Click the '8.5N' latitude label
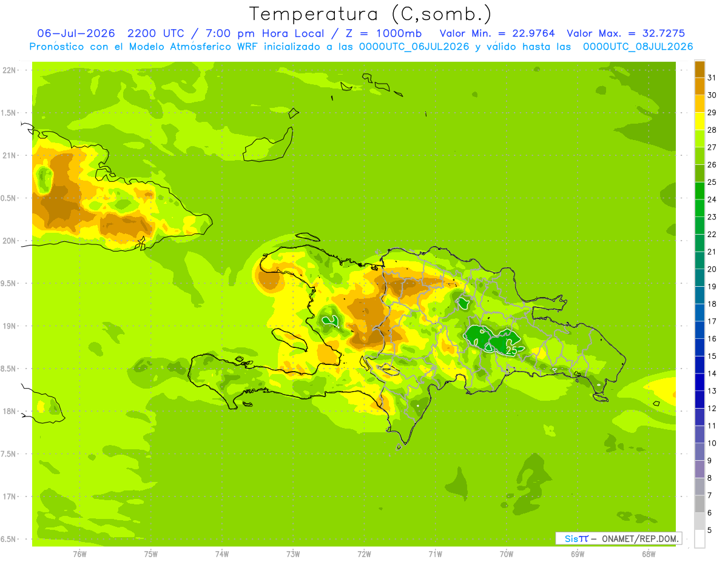The width and height of the screenshot is (728, 562). 9,369
